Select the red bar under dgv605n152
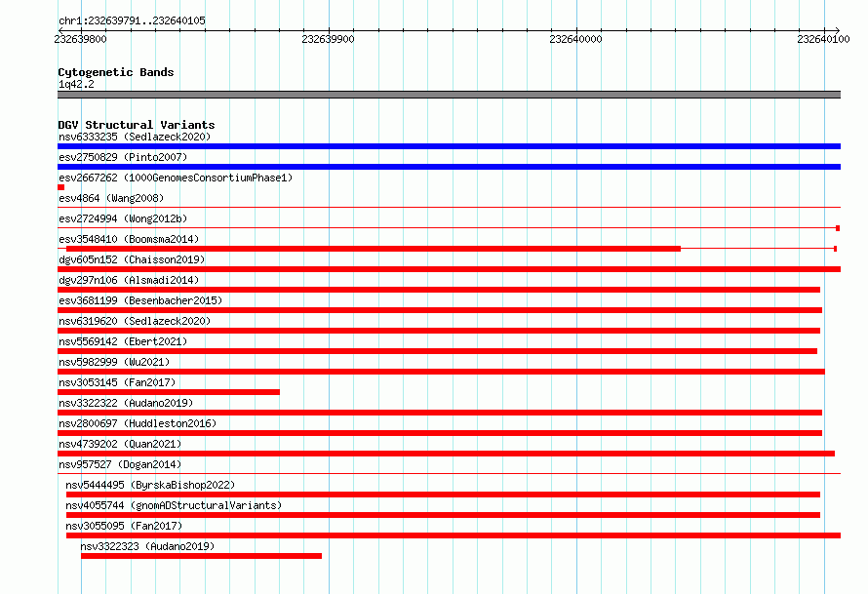868x594 pixels. click(x=449, y=269)
